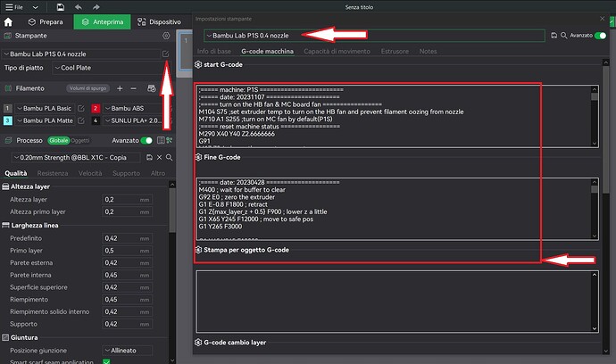Toggle Smart scarf seam application checkbox
This screenshot has height=364, width=616.
[106, 361]
